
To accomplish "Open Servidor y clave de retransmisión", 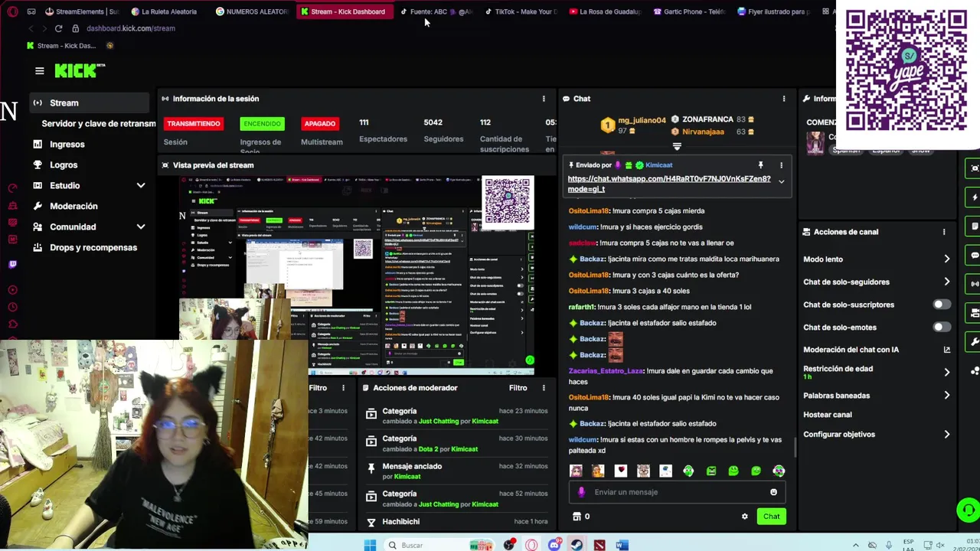I will [x=98, y=123].
